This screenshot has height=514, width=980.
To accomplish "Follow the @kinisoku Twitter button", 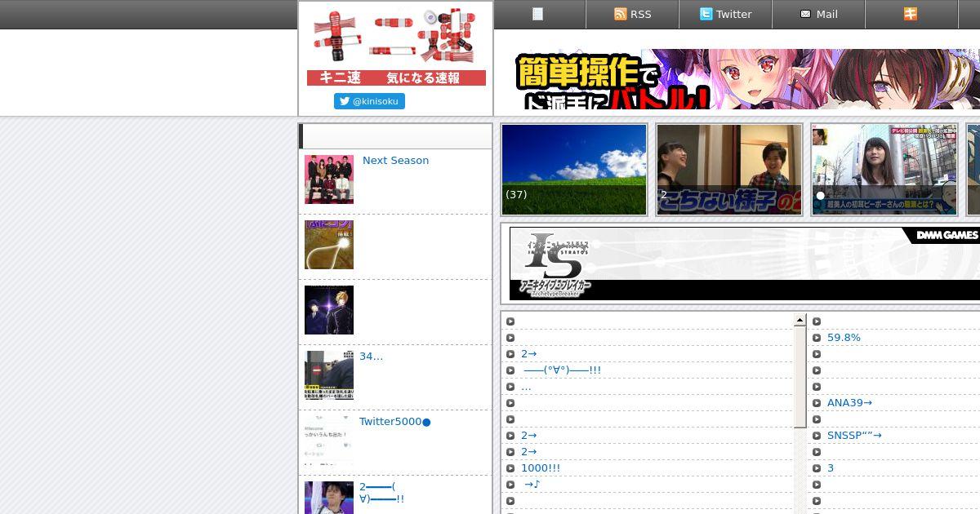I will [x=369, y=101].
